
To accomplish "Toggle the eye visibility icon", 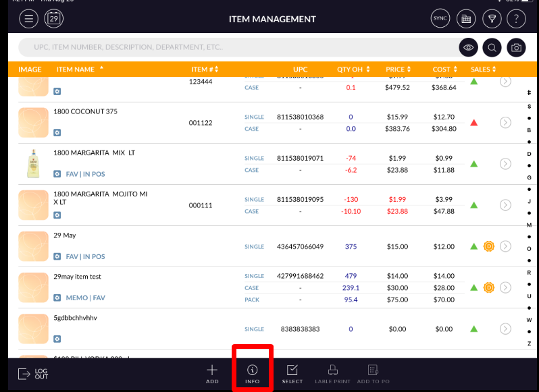I will coord(468,48).
